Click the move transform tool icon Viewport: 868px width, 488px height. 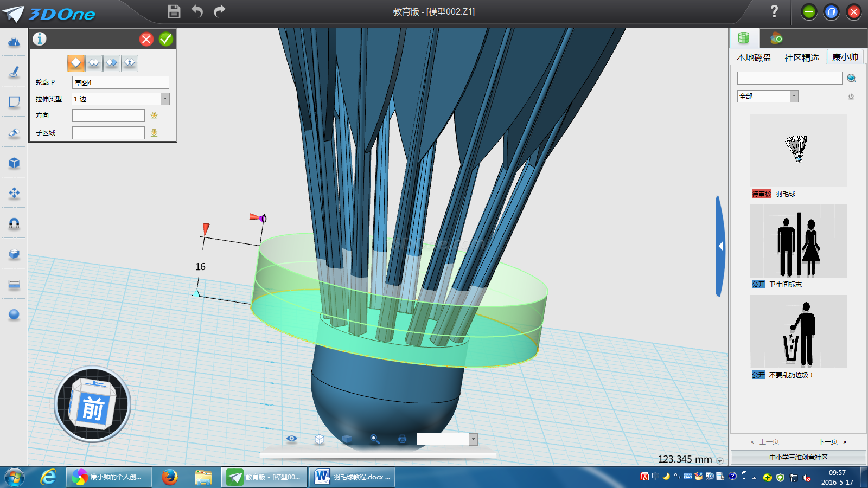tap(14, 193)
